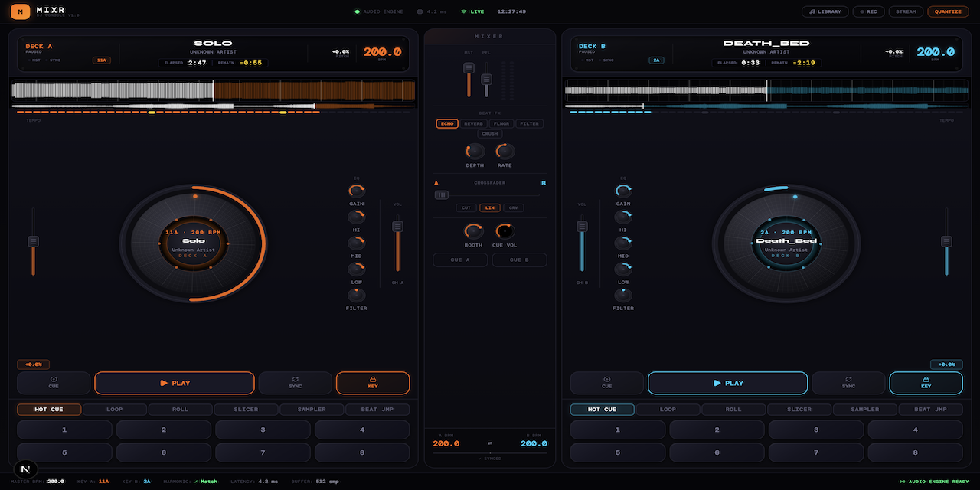The height and width of the screenshot is (490, 980).
Task: Click the Deck A tempo fader
Action: 33,241
